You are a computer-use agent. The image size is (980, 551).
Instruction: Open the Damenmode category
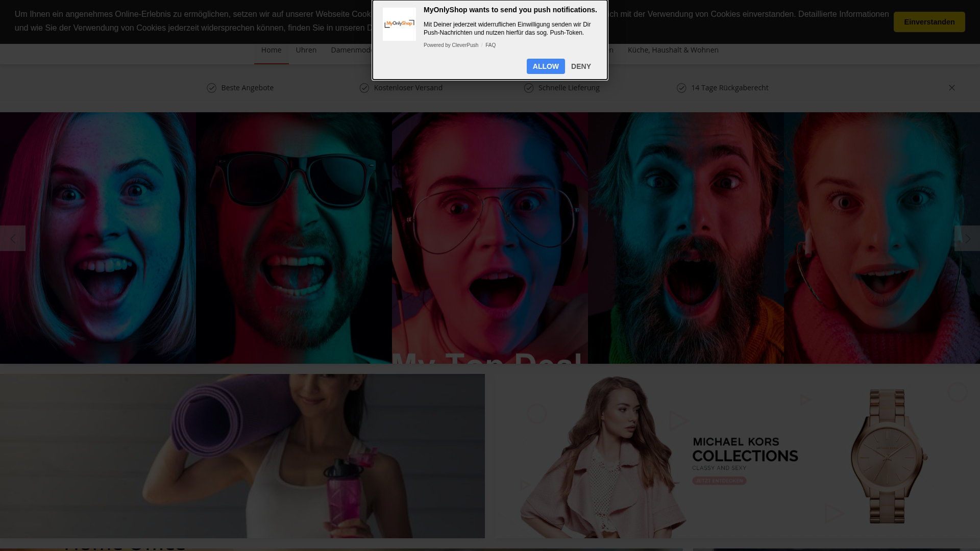tap(352, 50)
